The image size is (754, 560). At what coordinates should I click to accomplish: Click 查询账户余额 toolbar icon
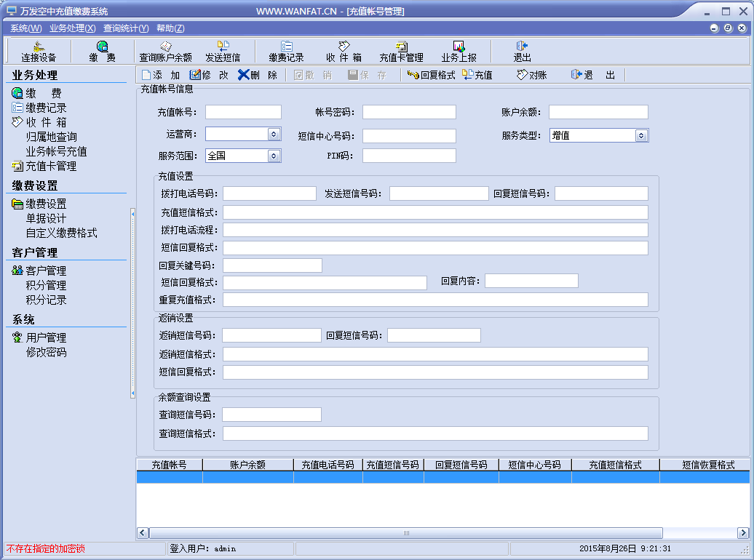[165, 52]
